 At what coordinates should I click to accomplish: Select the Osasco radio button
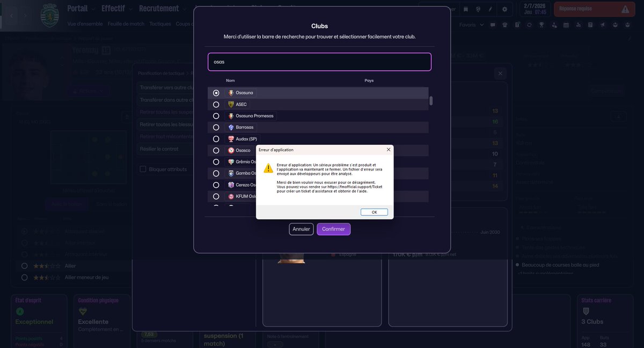pos(216,151)
